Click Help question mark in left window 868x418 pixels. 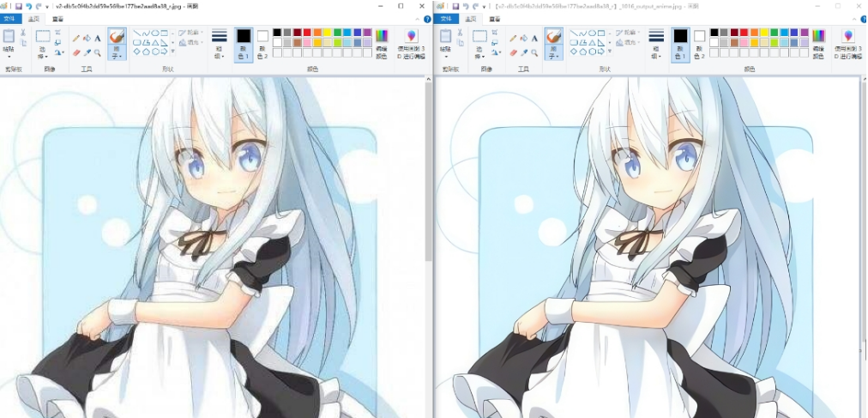(x=427, y=19)
